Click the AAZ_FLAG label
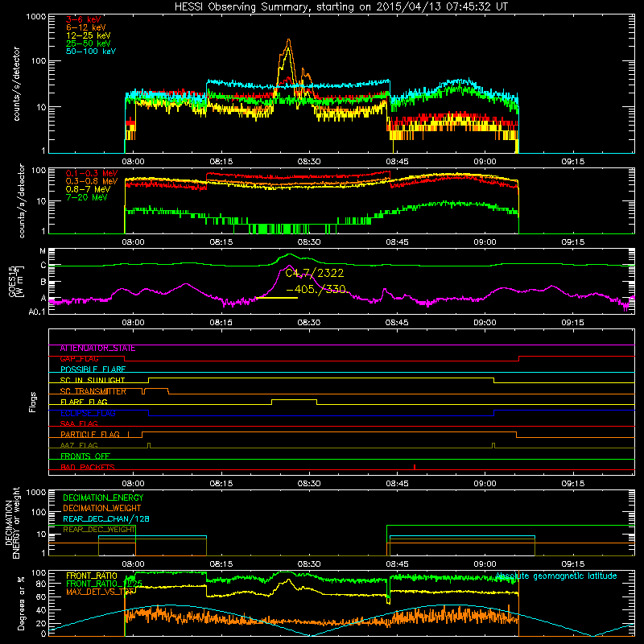The height and width of the screenshot is (644, 644). click(x=79, y=445)
